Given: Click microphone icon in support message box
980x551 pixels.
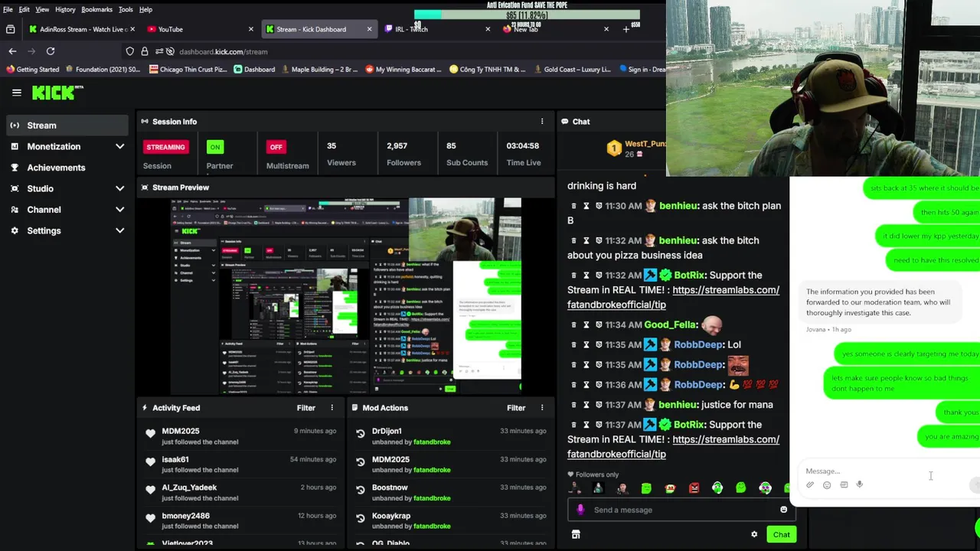Looking at the screenshot, I should point(860,484).
